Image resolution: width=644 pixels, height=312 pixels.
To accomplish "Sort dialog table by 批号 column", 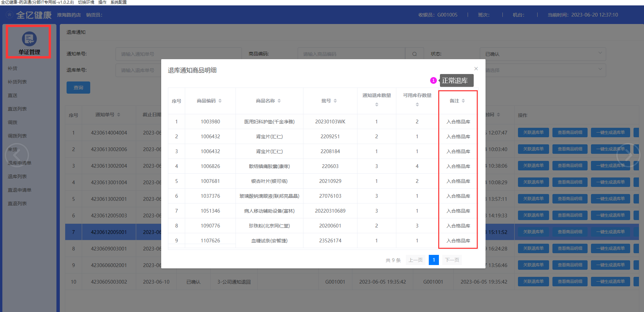I will (335, 101).
